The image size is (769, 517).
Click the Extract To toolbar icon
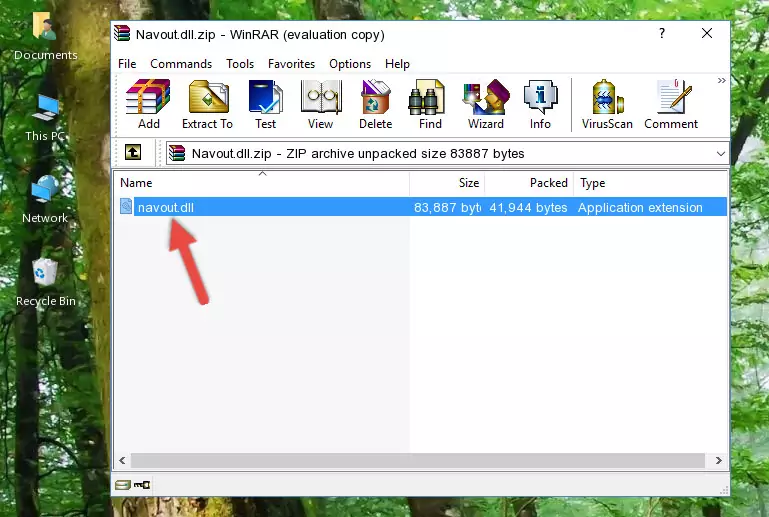(x=207, y=104)
